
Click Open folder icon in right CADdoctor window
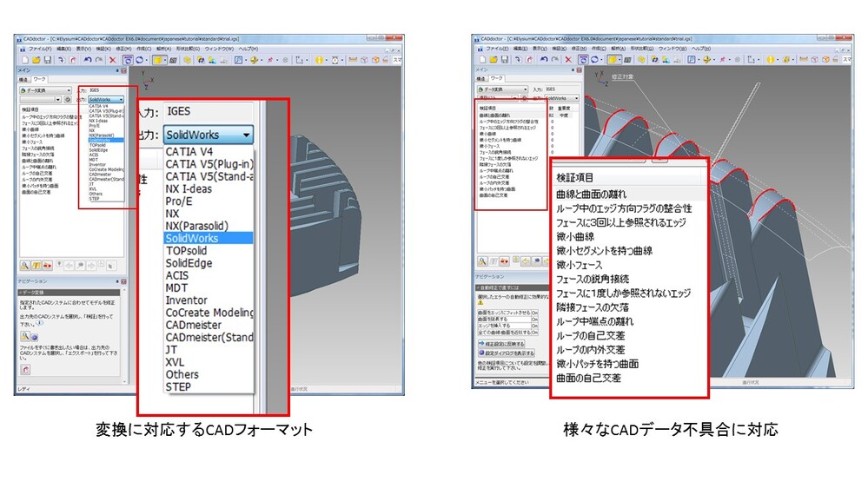pyautogui.click(x=494, y=59)
